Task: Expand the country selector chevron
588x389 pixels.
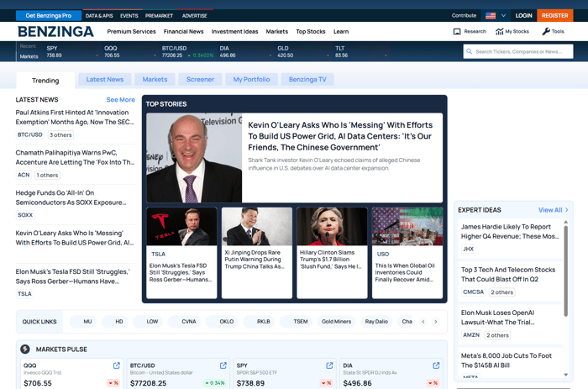Action: pos(503,16)
